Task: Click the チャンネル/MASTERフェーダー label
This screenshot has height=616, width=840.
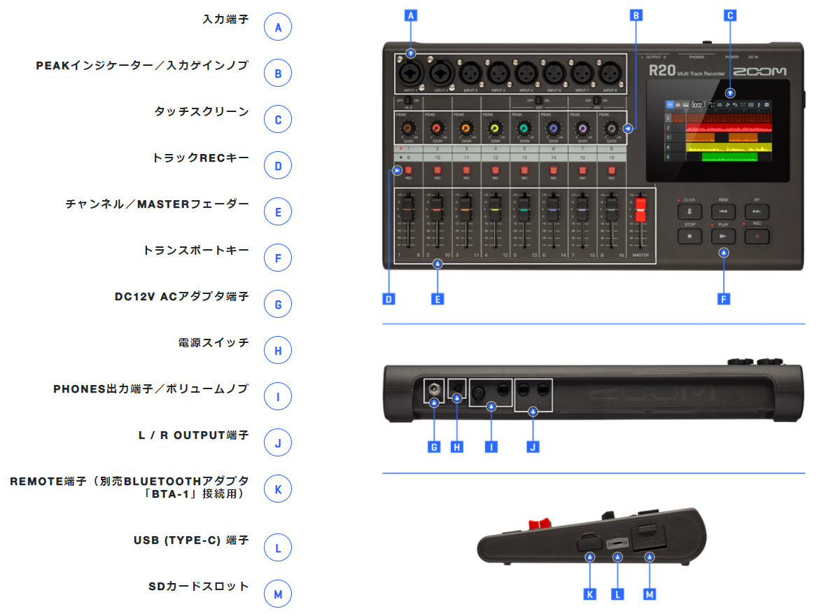Action: [x=157, y=204]
